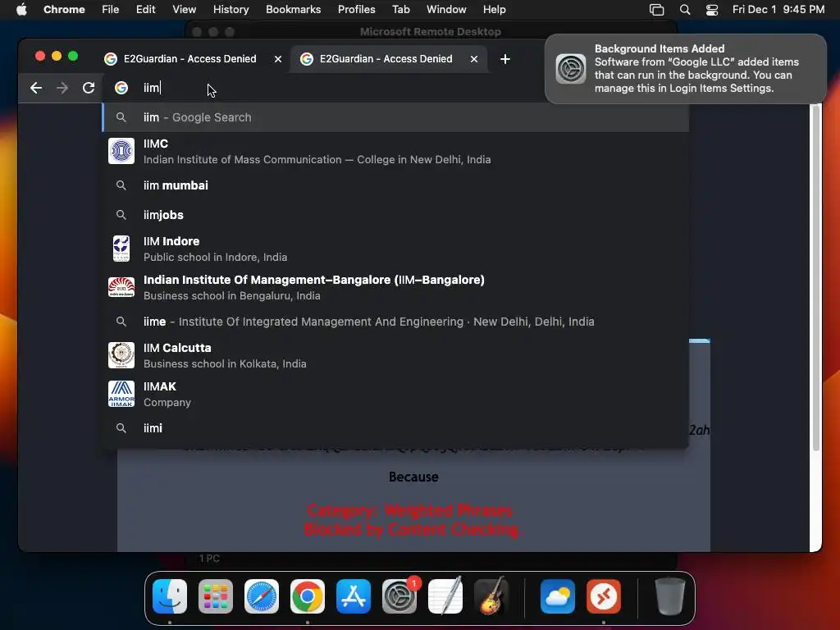Click the Google icon in address bar
The height and width of the screenshot is (630, 840).
[121, 88]
